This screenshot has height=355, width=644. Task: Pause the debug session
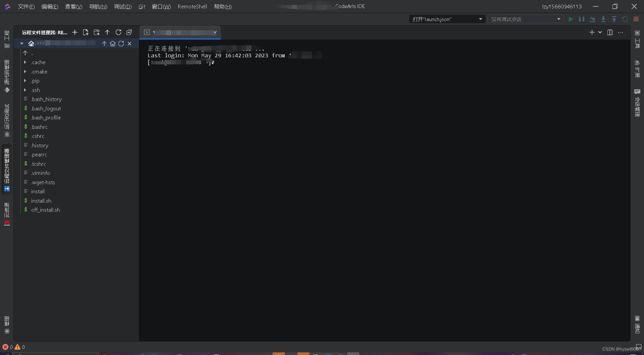click(x=582, y=19)
